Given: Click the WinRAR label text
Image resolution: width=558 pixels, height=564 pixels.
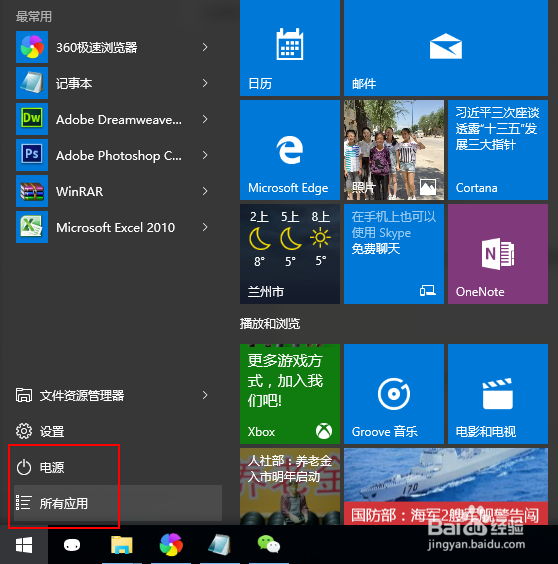Looking at the screenshot, I should (80, 191).
